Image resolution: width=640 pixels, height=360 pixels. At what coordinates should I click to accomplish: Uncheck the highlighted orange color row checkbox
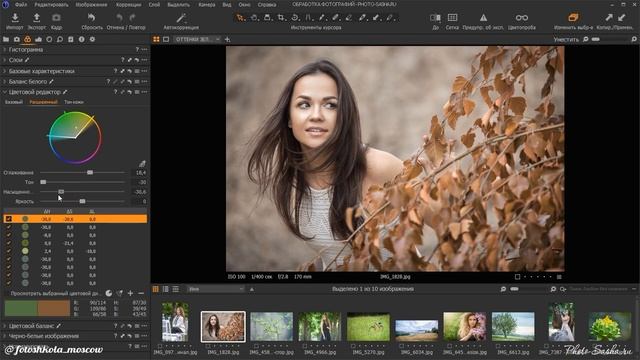[x=9, y=219]
